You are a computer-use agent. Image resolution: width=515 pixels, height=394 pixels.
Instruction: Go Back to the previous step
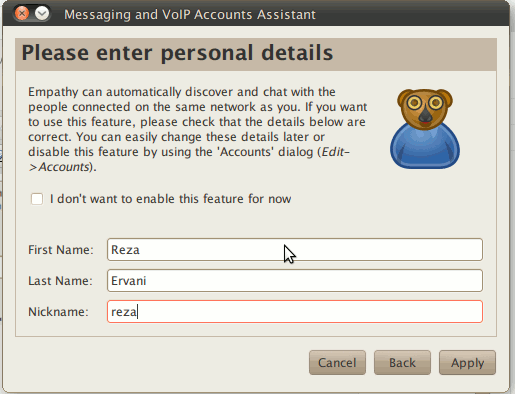coord(402,362)
